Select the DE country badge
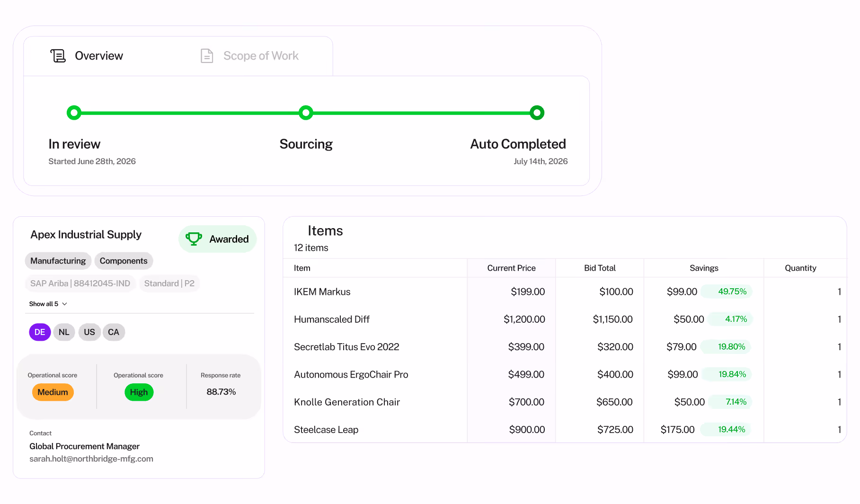Image resolution: width=860 pixels, height=504 pixels. pyautogui.click(x=40, y=332)
